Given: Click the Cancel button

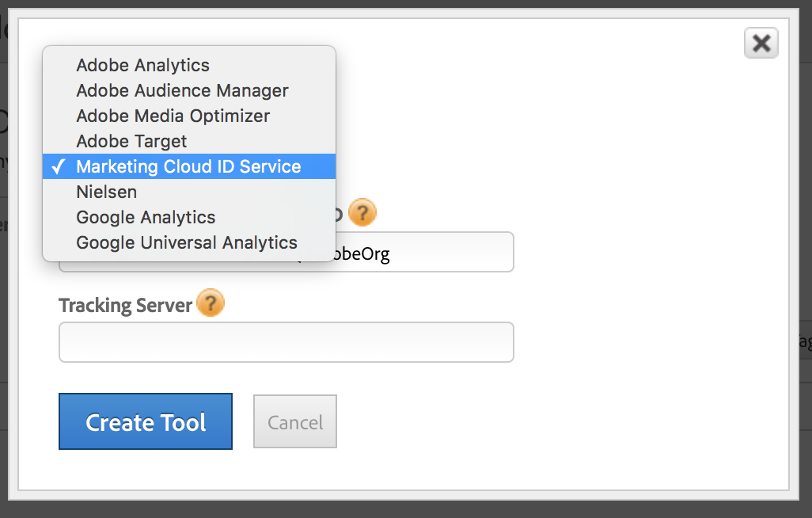Looking at the screenshot, I should tap(294, 421).
